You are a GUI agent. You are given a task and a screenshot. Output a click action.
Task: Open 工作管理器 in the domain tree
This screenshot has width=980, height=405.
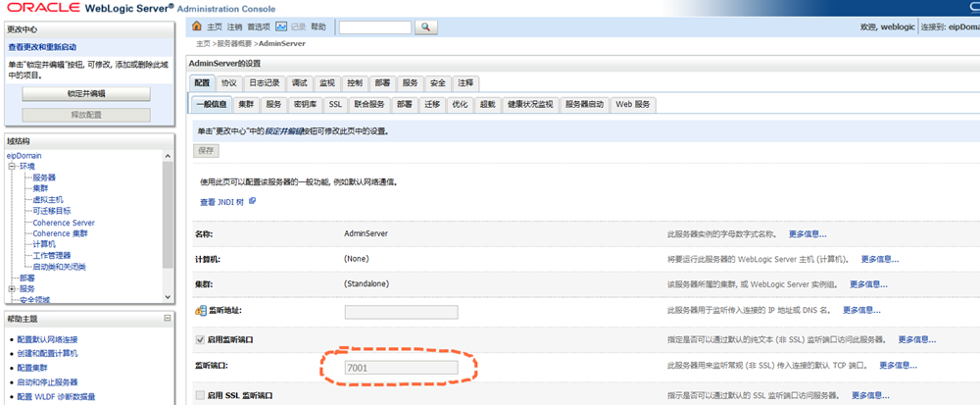click(52, 256)
